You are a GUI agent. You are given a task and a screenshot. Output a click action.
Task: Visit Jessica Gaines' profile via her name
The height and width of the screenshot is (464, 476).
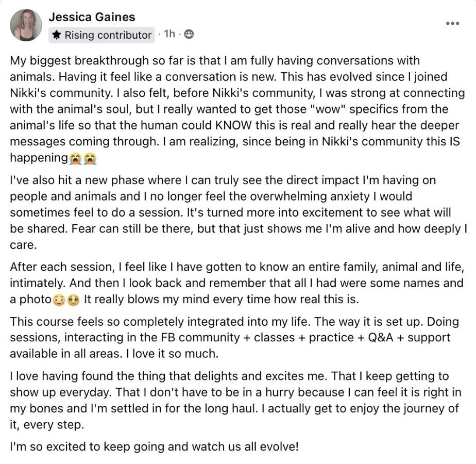coord(92,17)
